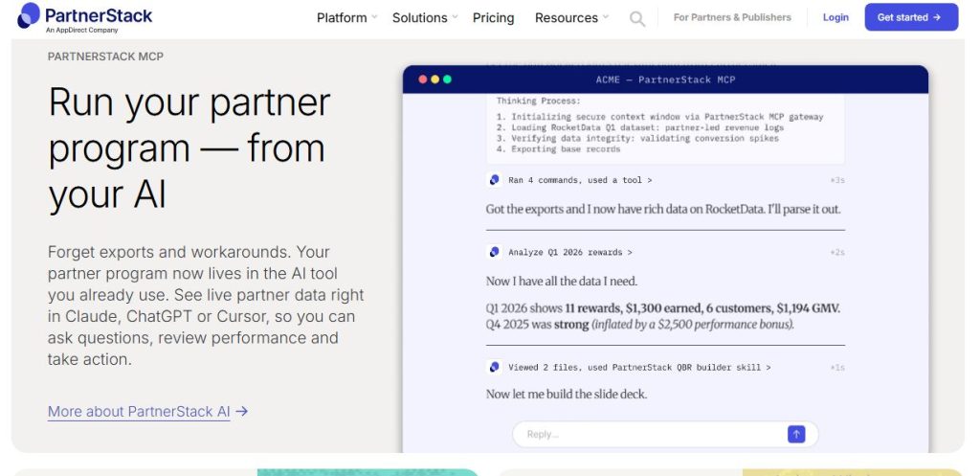
Task: Click the '+2s' timing label
Action: 837,252
